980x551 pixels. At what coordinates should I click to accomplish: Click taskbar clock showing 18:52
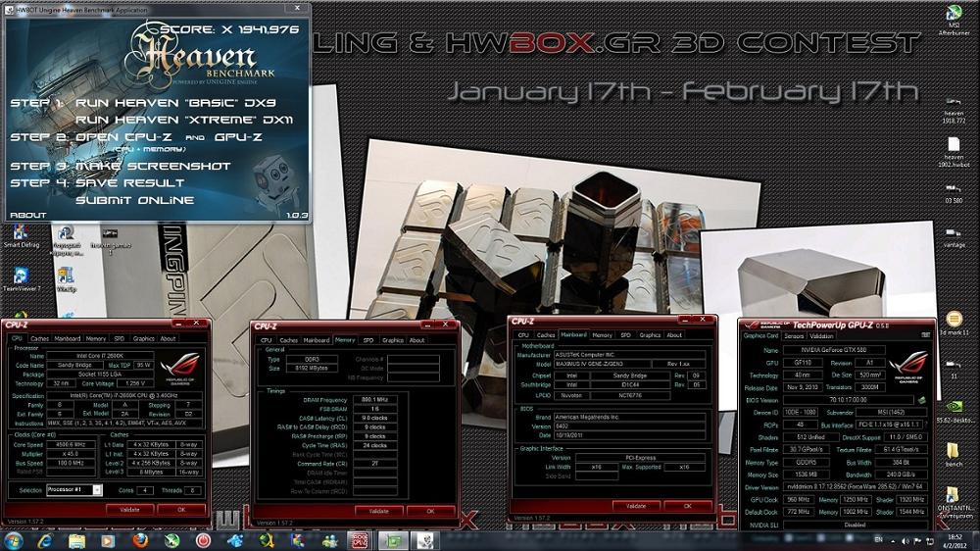click(955, 541)
